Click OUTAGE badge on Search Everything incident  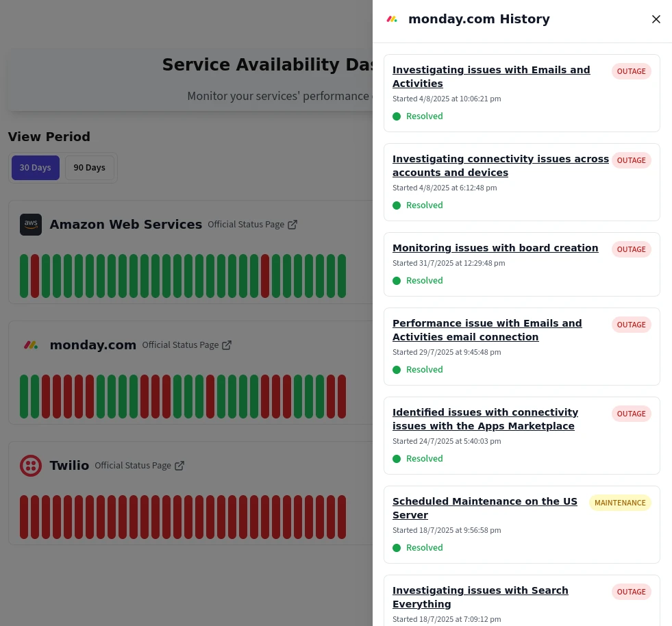(632, 592)
